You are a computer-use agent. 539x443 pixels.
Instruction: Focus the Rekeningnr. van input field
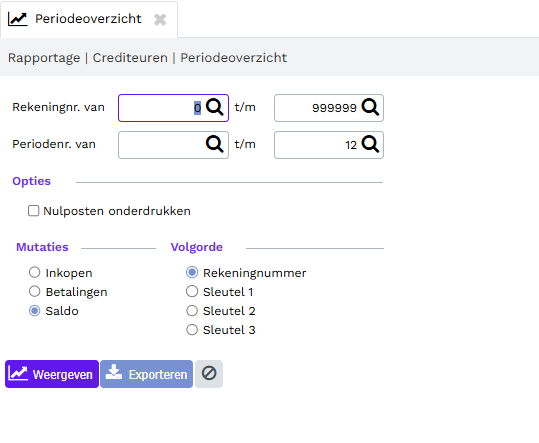pyautogui.click(x=162, y=108)
